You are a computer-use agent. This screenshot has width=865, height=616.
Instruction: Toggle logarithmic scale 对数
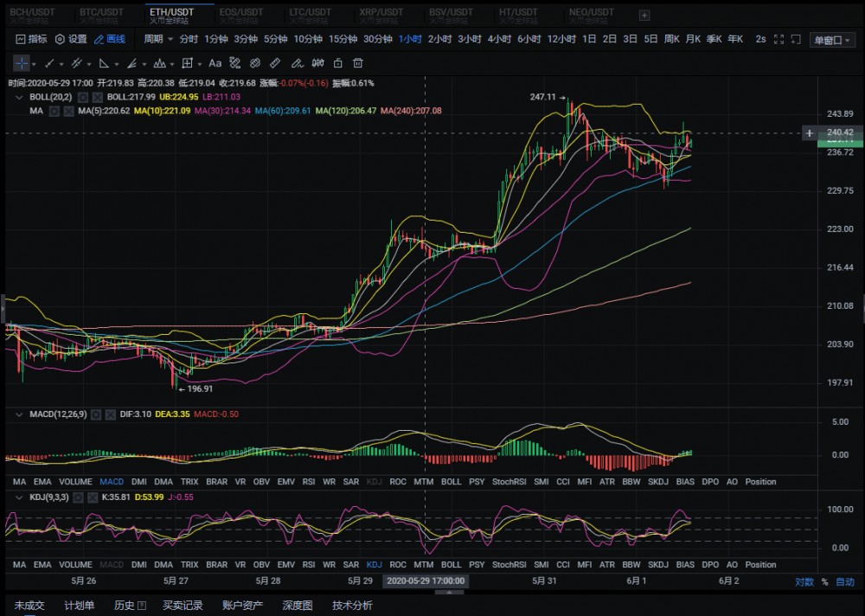[804, 582]
